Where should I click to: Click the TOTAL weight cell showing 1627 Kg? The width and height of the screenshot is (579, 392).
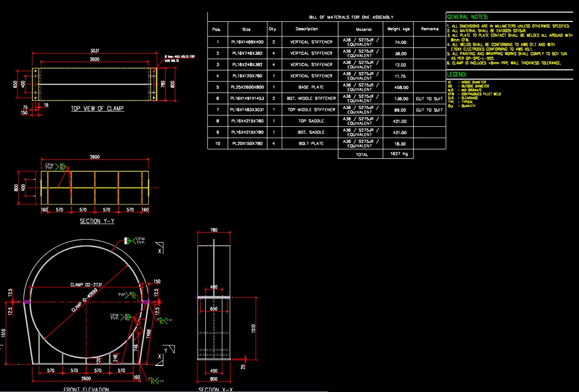point(398,154)
